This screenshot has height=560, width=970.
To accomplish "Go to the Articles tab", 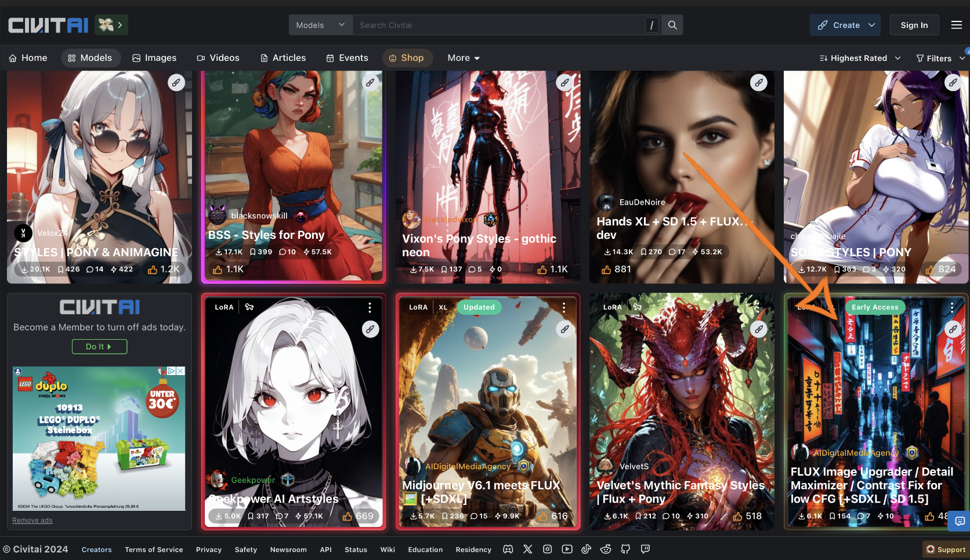I will point(283,58).
